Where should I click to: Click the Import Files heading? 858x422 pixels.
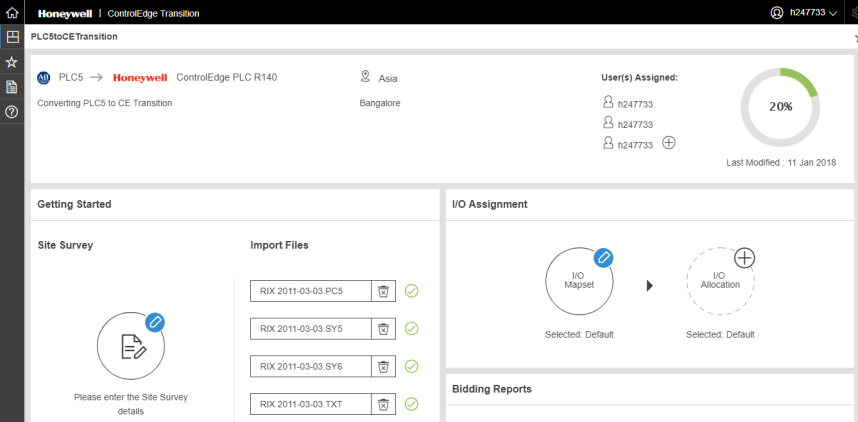tap(280, 245)
